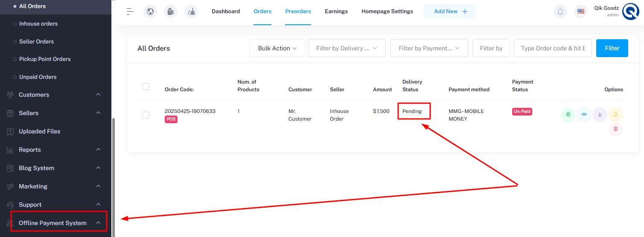Viewport: 644px width, 237px height.
Task: Open Filter by Payment status dropdown
Action: coord(429,48)
